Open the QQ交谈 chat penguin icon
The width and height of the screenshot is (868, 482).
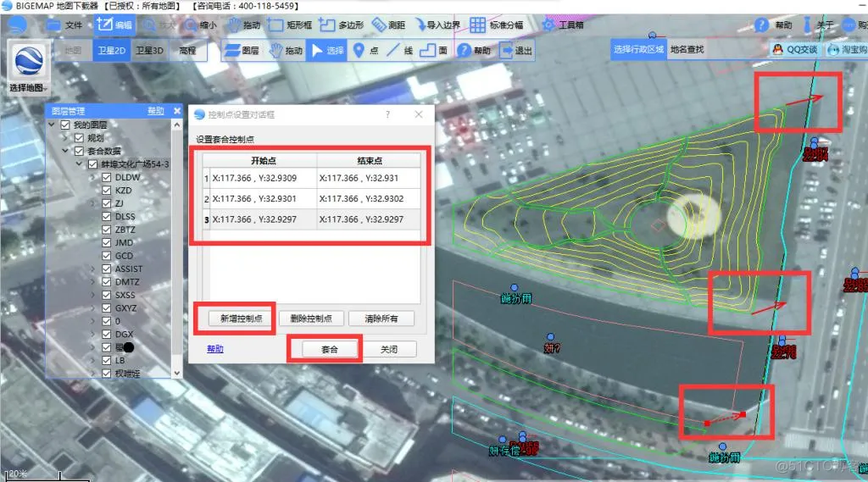click(777, 50)
